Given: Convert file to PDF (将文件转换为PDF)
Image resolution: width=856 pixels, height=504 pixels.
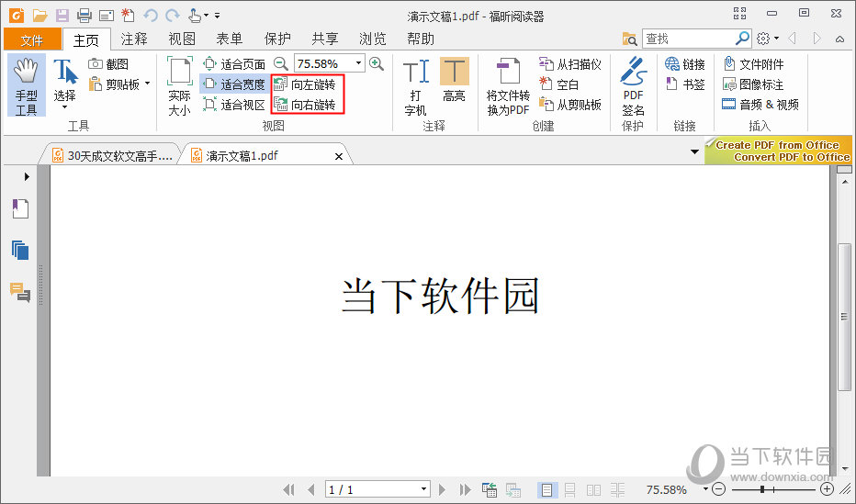Looking at the screenshot, I should click(508, 86).
